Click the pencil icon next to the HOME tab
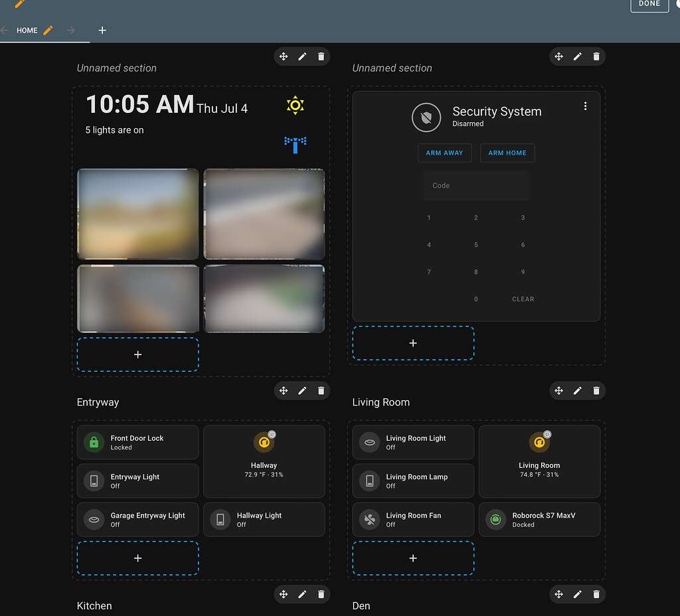 click(46, 30)
